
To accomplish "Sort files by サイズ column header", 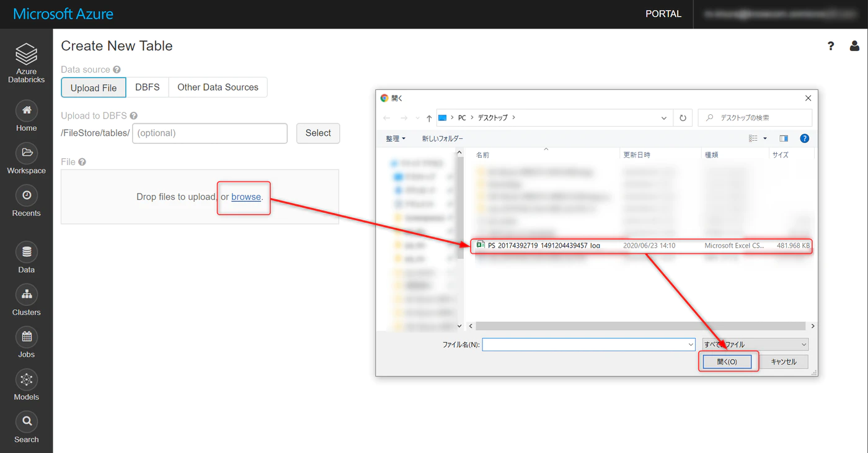I will (x=790, y=155).
